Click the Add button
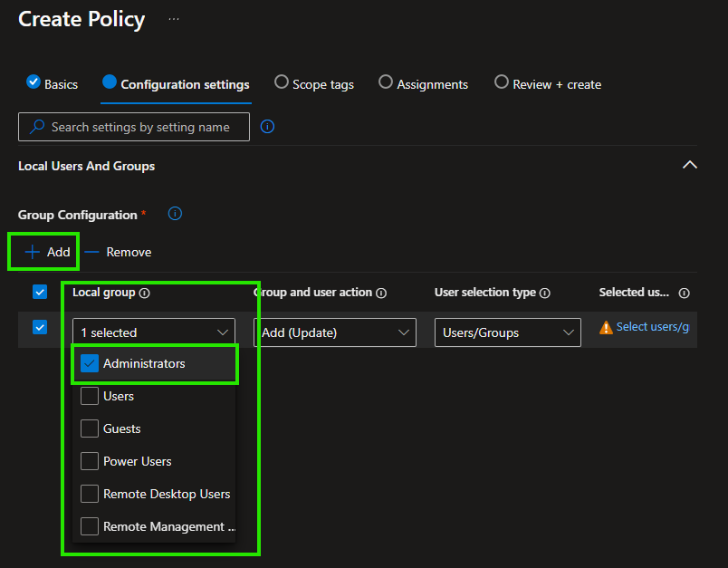The image size is (728, 568). click(x=48, y=252)
